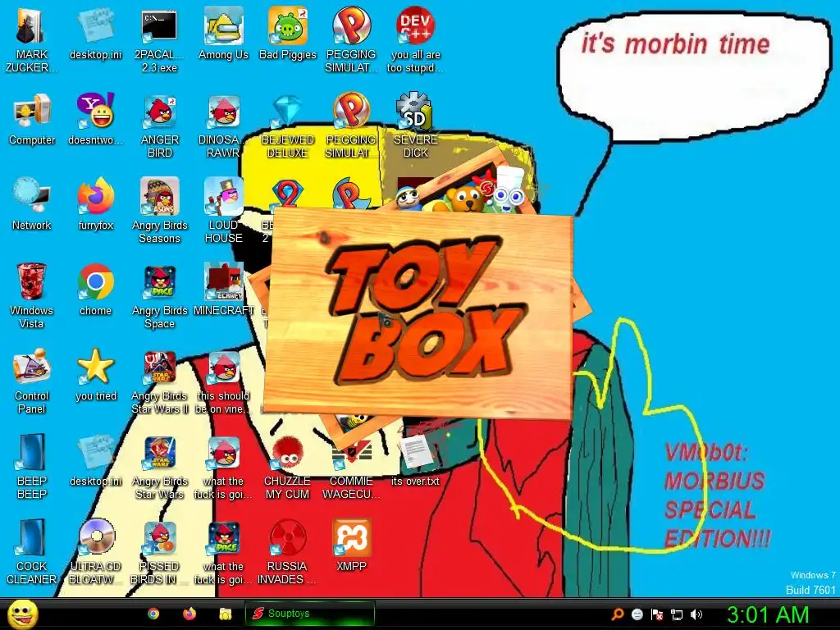Open the network tray icon
The width and height of the screenshot is (840, 630).
677,614
